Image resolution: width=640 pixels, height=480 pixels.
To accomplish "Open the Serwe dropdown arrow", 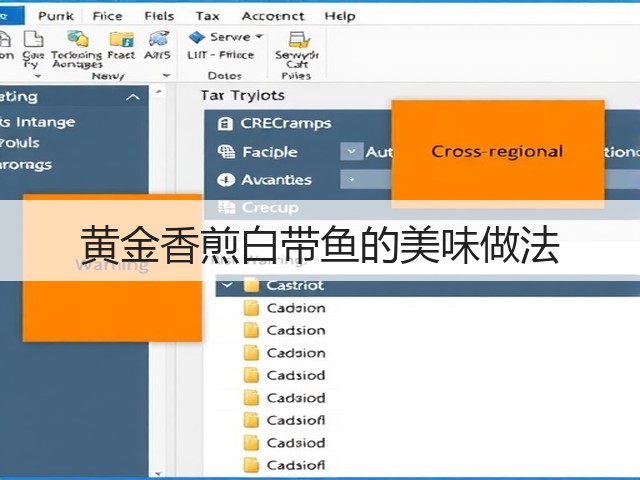I will tap(259, 36).
